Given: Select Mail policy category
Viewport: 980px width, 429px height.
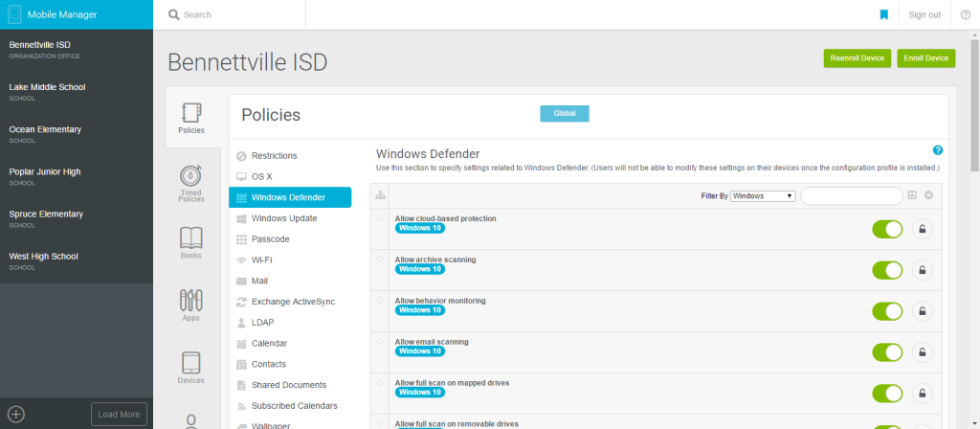Looking at the screenshot, I should tap(290, 281).
